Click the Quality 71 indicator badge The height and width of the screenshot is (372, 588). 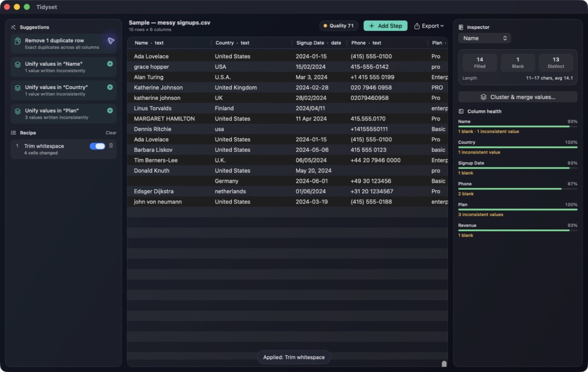point(338,26)
